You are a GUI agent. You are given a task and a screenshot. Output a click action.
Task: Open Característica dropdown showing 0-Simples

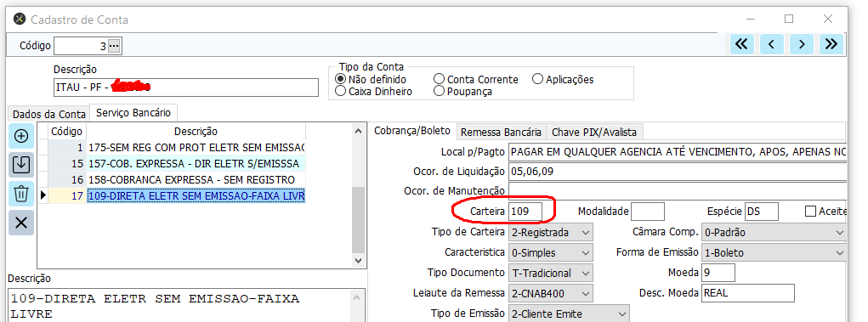click(x=551, y=253)
